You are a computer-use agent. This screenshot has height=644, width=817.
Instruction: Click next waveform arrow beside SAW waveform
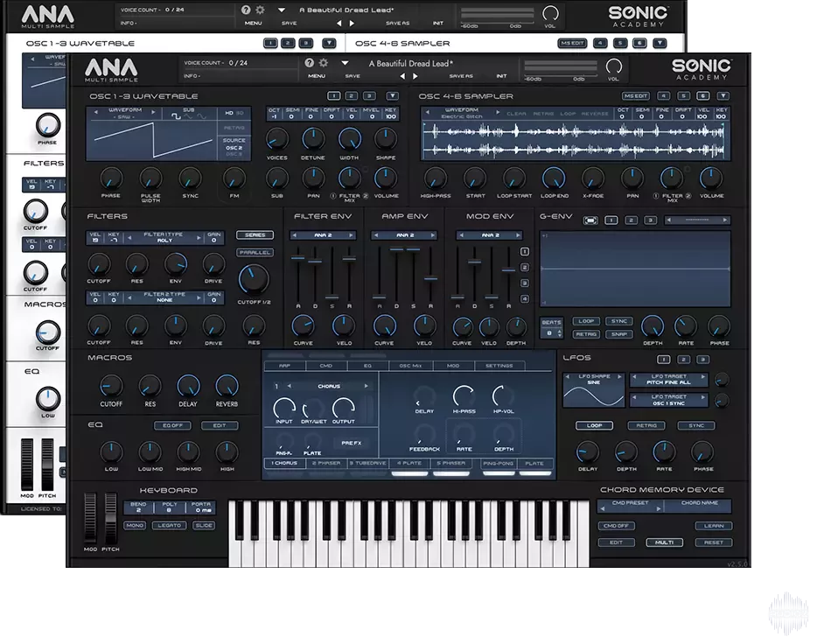[x=153, y=111]
